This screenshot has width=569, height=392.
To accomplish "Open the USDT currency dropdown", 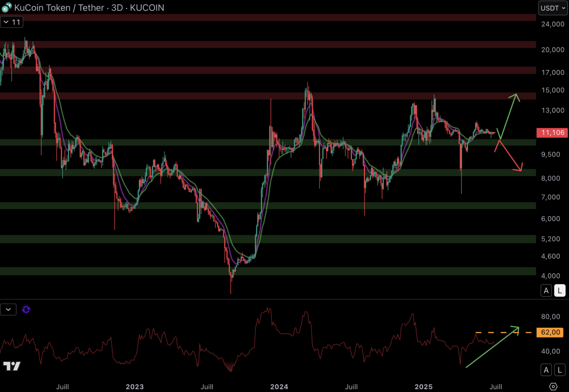I will click(x=553, y=8).
